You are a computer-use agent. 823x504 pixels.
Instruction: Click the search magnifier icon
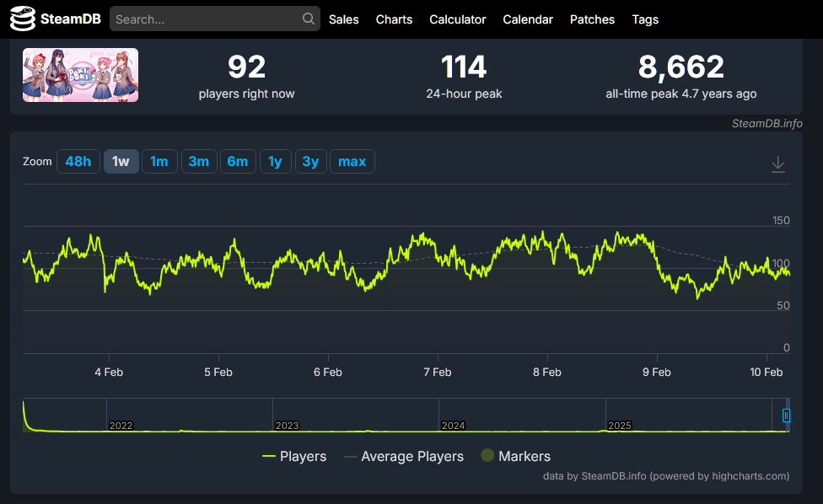(309, 19)
